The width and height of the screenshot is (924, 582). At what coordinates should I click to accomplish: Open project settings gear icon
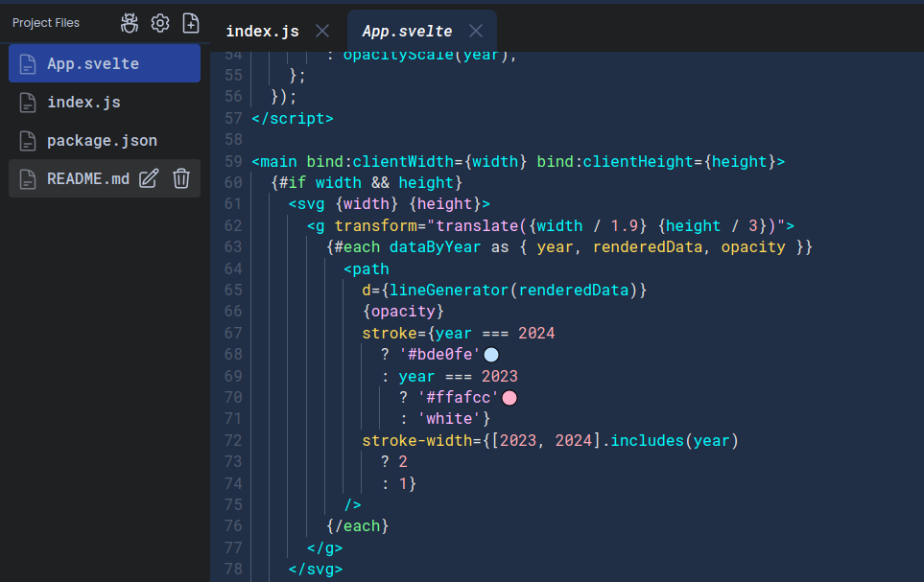[160, 23]
